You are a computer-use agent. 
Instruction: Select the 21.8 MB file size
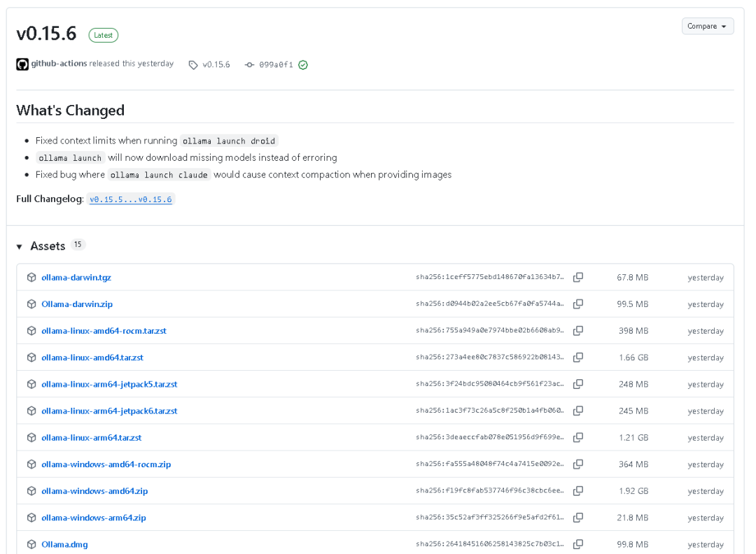tap(633, 518)
